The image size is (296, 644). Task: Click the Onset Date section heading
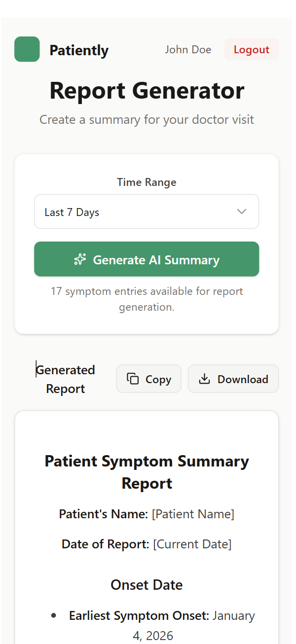[147, 585]
